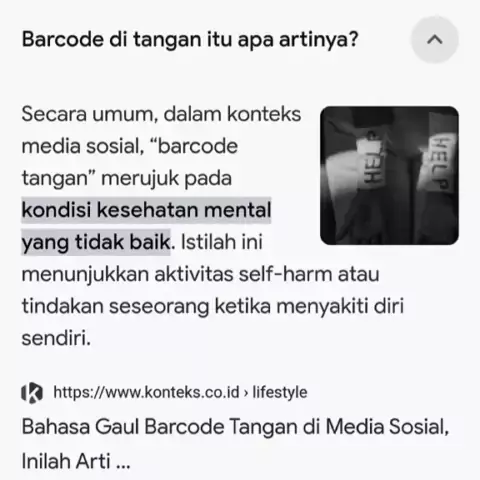Tap the question "Barcode di tangan itu apa artinya?"
Image resolution: width=480 pixels, height=480 pixels.
[x=190, y=40]
